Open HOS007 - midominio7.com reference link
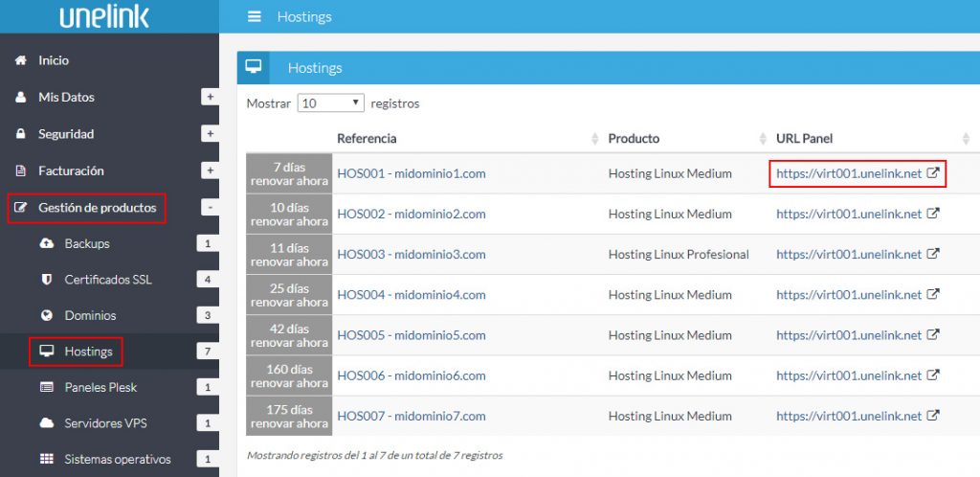 412,416
